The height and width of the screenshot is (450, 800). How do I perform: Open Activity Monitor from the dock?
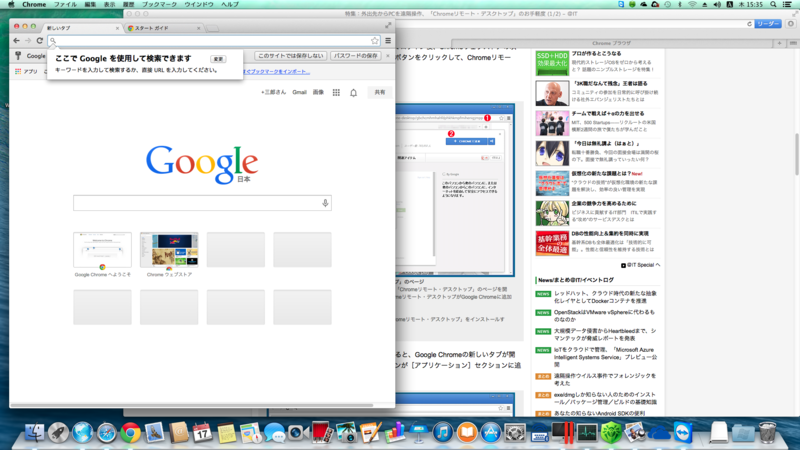tap(587, 433)
